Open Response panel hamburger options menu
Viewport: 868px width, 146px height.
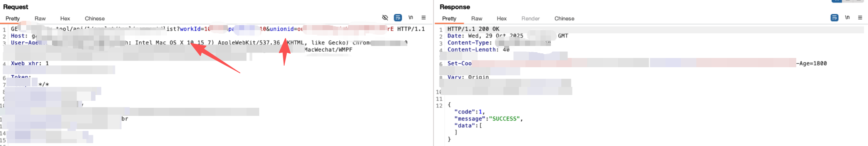tap(860, 18)
